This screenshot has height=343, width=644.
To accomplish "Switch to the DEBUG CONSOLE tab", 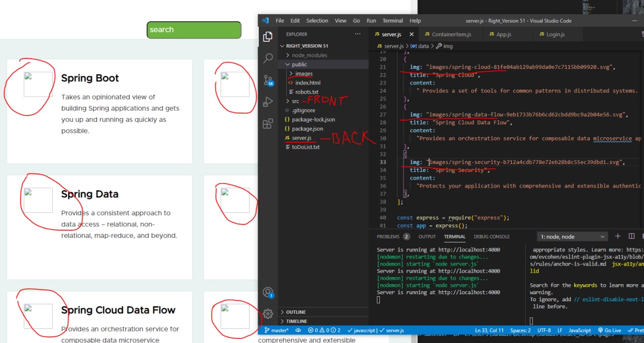I will 492,236.
